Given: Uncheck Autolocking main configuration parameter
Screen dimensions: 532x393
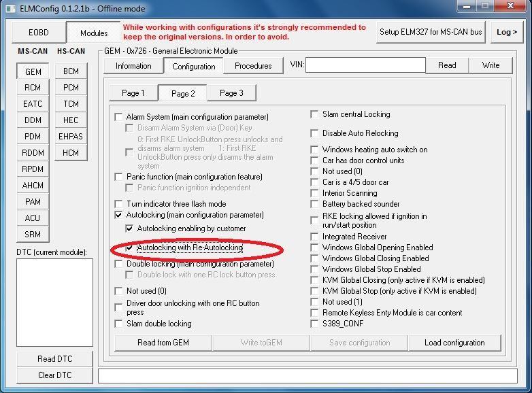Looking at the screenshot, I should tap(118, 215).
